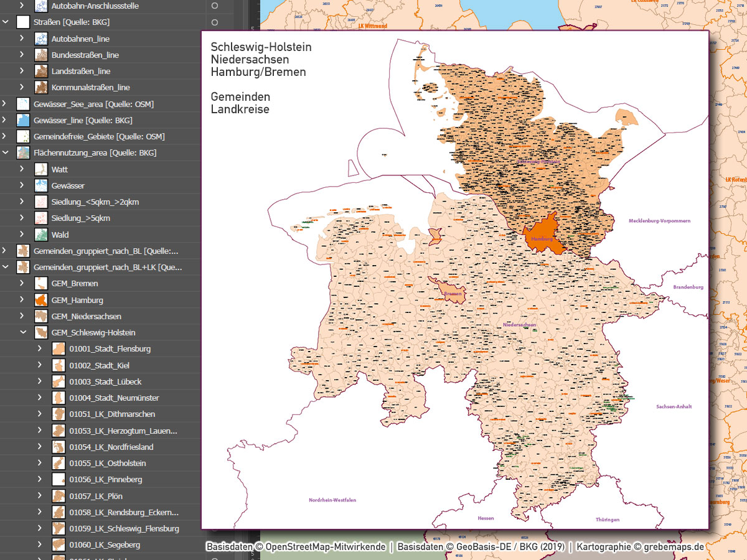Expand the Autobahnen_line sublayer

click(x=22, y=39)
